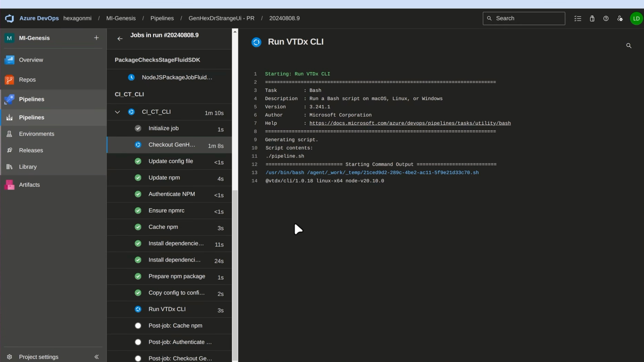Select the Install dependencies 24s step

click(174, 260)
